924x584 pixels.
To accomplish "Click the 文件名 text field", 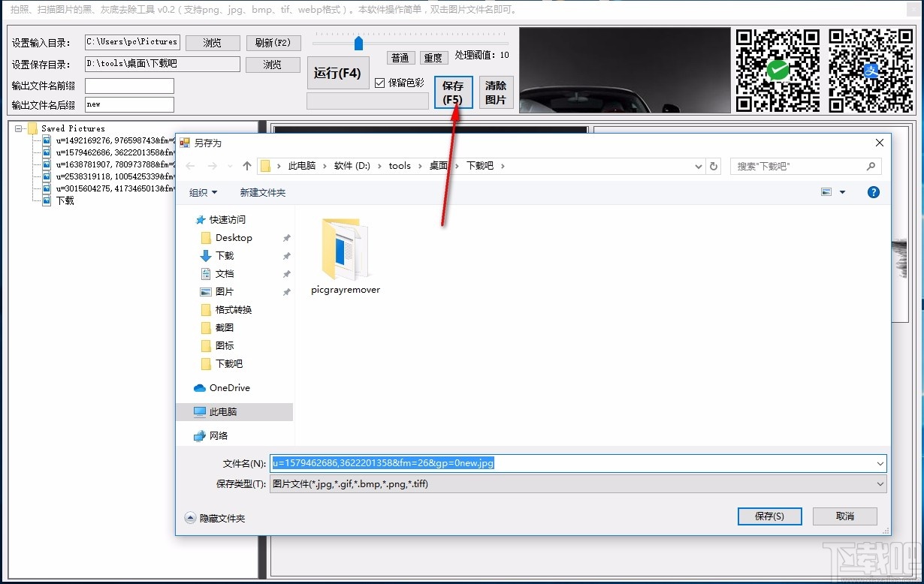I will pos(571,463).
